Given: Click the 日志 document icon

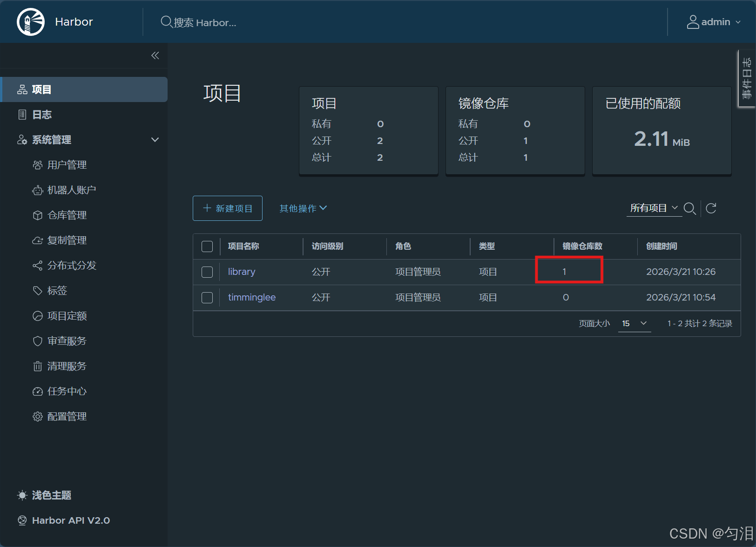Looking at the screenshot, I should click(x=22, y=115).
